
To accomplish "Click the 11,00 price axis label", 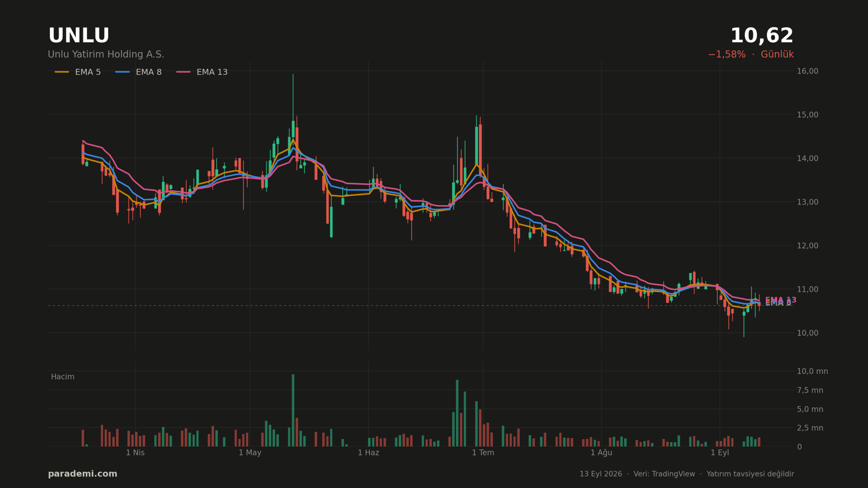I will 808,290.
